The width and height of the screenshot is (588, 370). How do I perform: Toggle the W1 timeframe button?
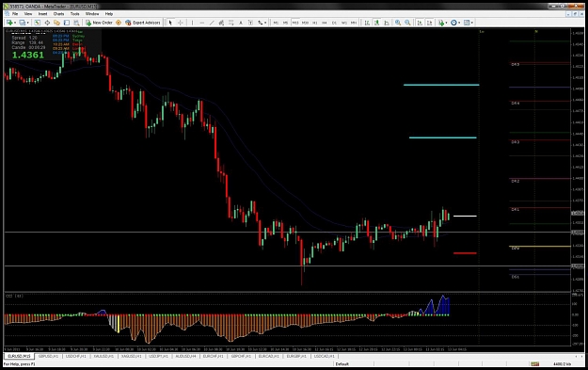pos(344,23)
